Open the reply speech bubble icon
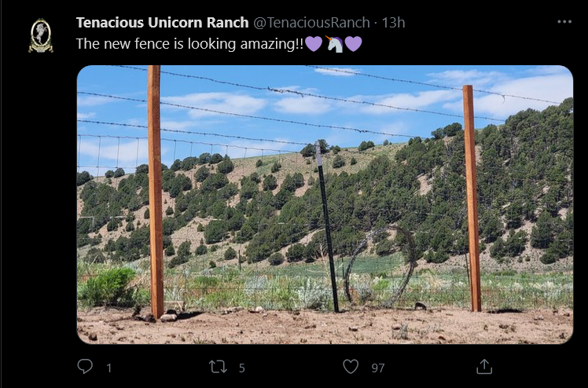 click(x=85, y=366)
